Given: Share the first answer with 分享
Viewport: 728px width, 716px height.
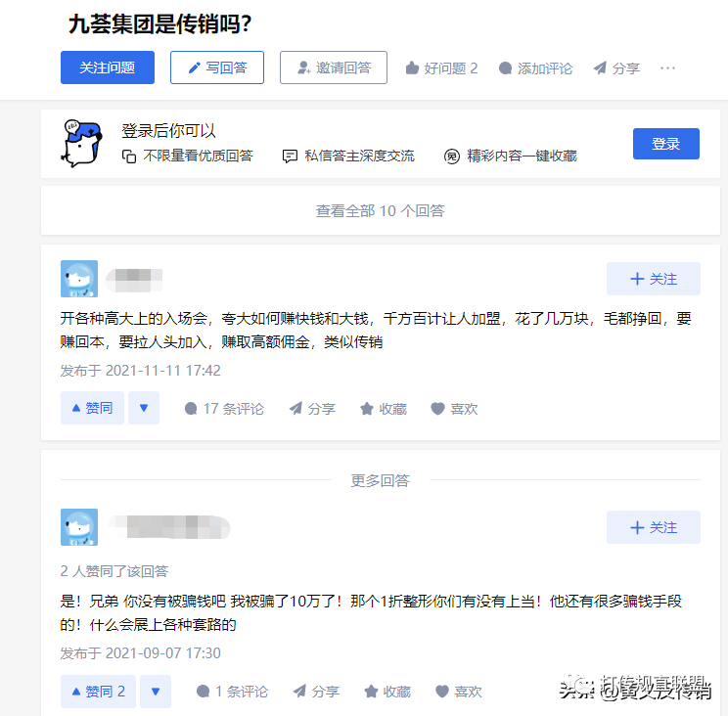Looking at the screenshot, I should [x=312, y=408].
